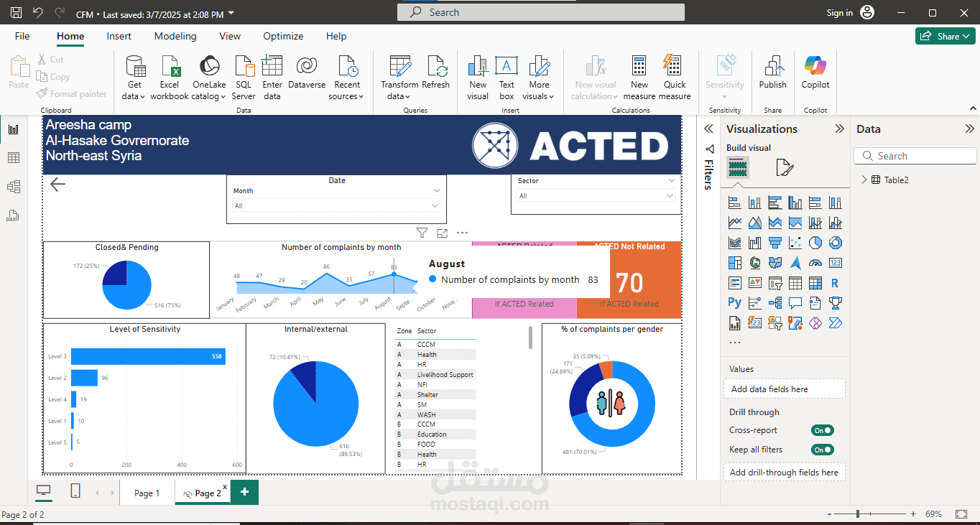The image size is (980, 525).
Task: Switch to Page 1 tab
Action: [147, 493]
